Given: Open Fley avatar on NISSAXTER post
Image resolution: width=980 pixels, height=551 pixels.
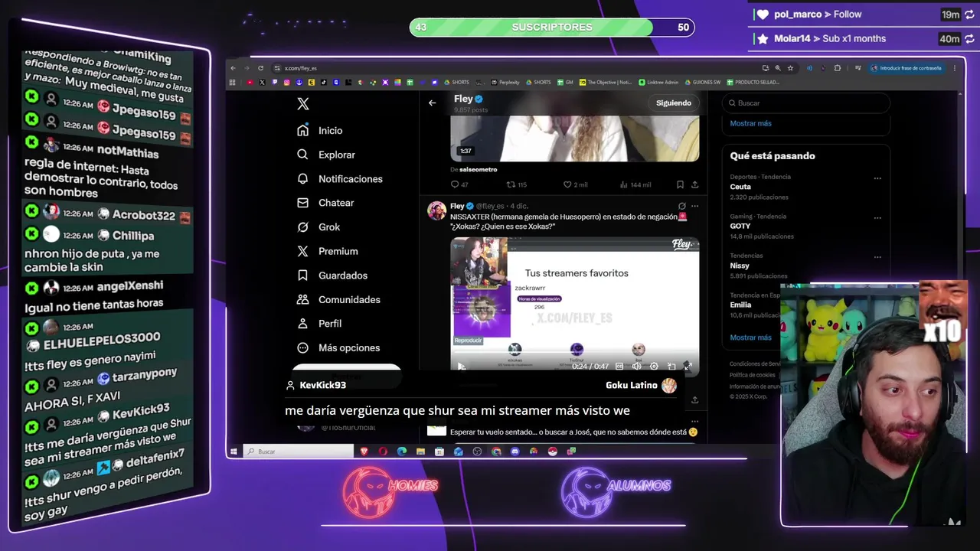Looking at the screenshot, I should [x=437, y=211].
